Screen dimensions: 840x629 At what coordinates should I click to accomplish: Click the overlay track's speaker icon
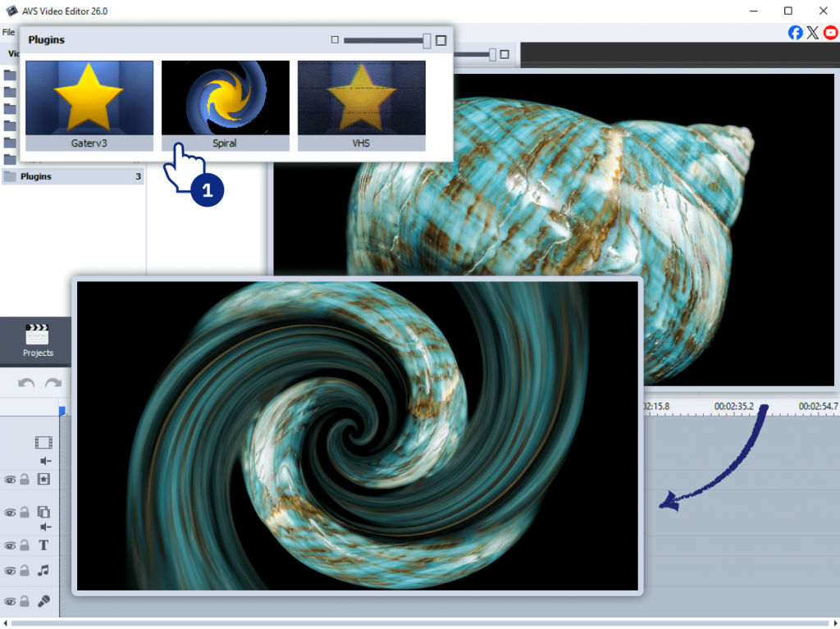(x=46, y=527)
